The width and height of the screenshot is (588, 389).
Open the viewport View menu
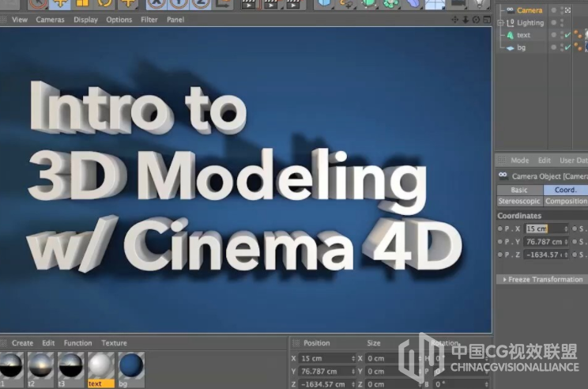(20, 20)
